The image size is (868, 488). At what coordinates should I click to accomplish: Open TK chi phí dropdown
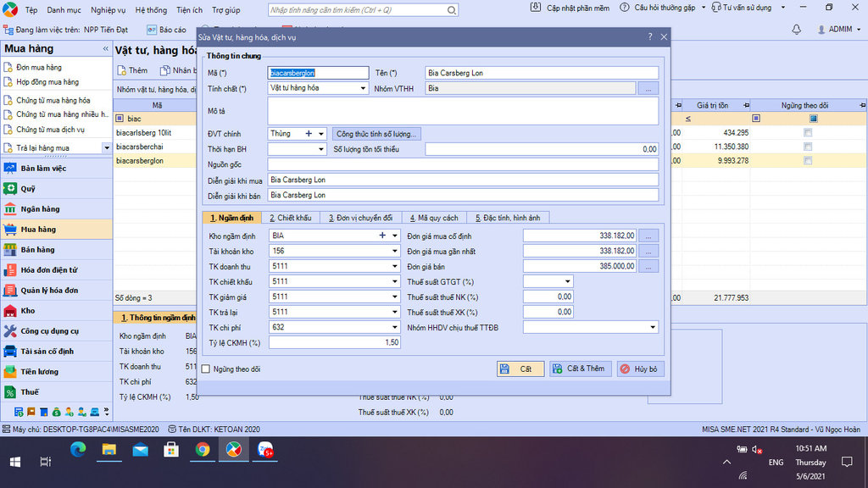[x=395, y=328]
